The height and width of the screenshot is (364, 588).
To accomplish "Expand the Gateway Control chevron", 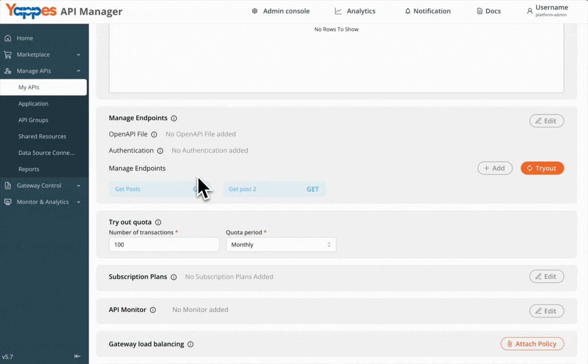I will pyautogui.click(x=79, y=186).
